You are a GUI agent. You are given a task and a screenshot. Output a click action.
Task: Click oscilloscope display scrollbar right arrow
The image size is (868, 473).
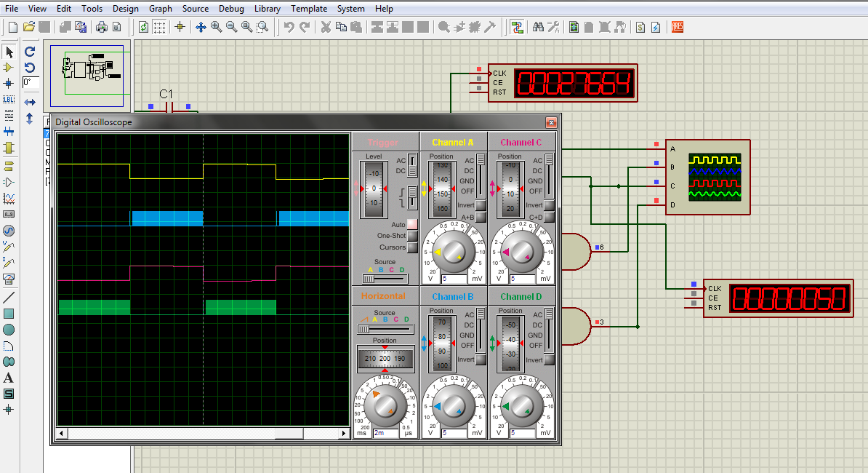click(345, 433)
